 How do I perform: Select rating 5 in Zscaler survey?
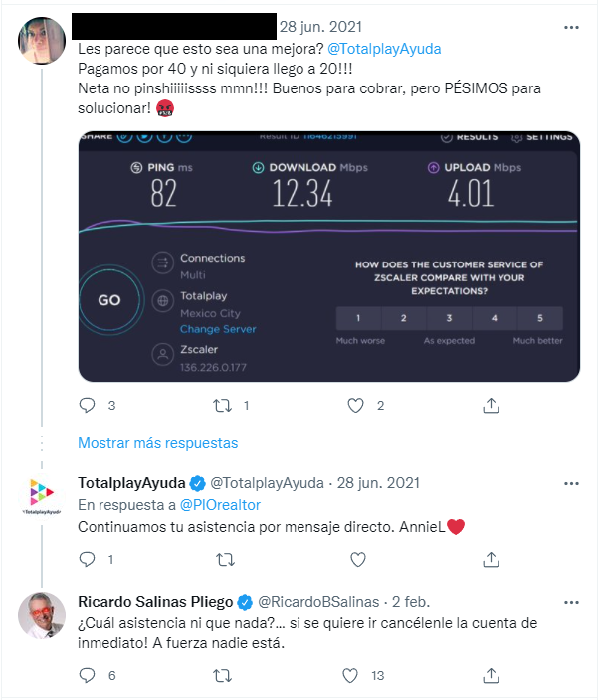pos(540,318)
